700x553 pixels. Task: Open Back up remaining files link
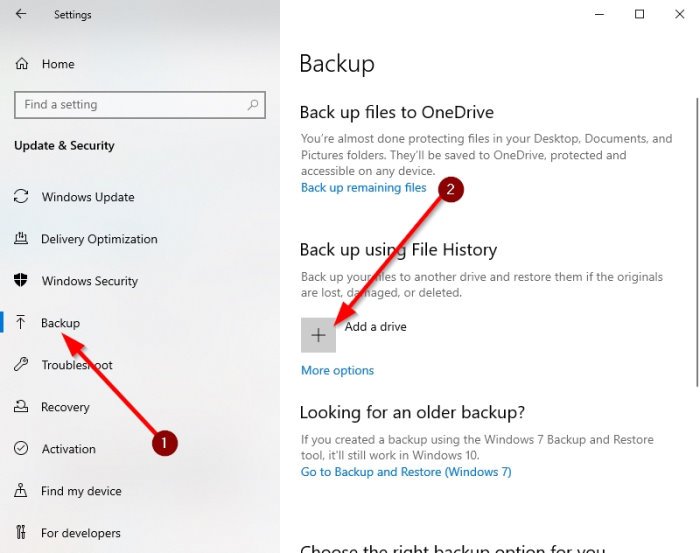click(x=363, y=187)
